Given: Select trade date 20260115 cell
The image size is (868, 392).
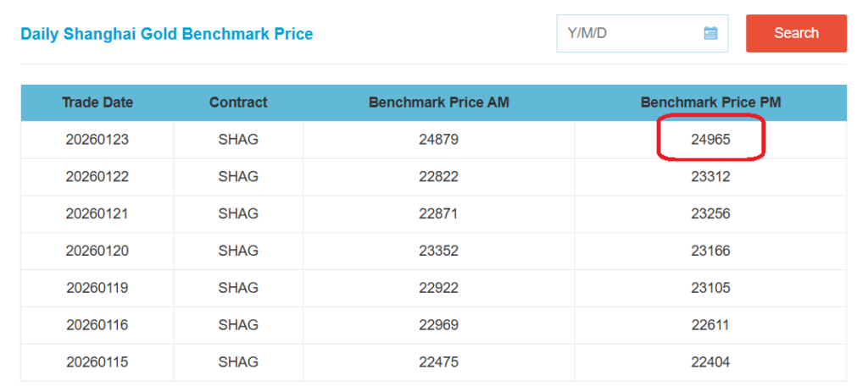Looking at the screenshot, I should [x=97, y=362].
